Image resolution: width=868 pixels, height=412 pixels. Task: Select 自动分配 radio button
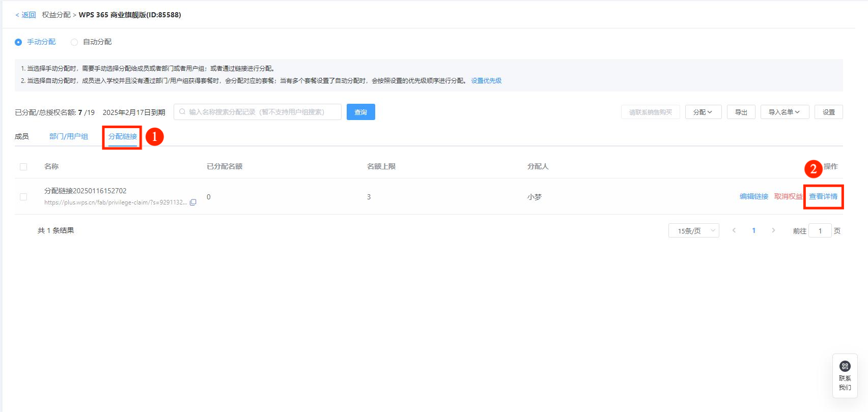point(74,42)
